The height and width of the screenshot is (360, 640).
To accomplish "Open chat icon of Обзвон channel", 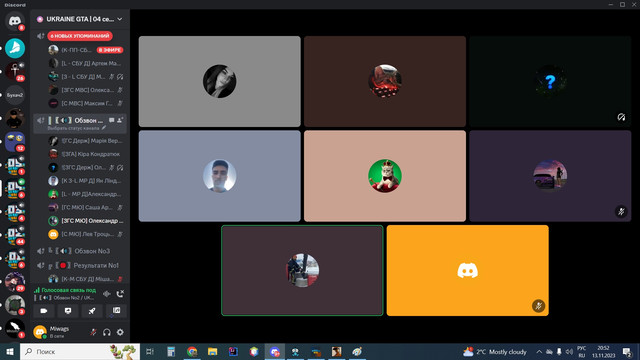I will 111,120.
